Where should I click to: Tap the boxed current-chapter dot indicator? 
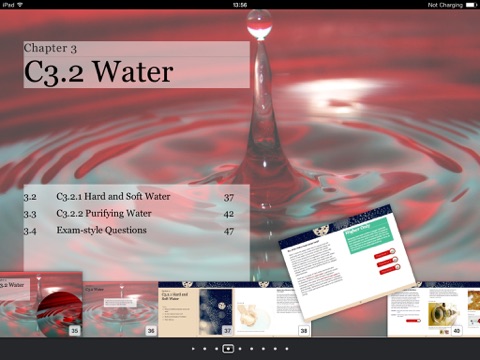(228, 349)
